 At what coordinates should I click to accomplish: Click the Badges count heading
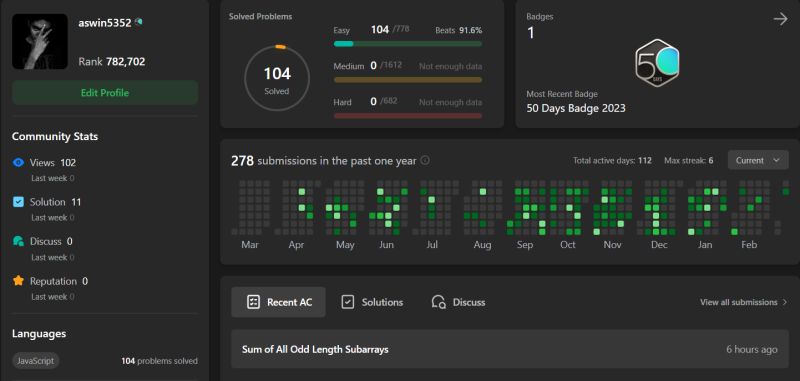540,16
